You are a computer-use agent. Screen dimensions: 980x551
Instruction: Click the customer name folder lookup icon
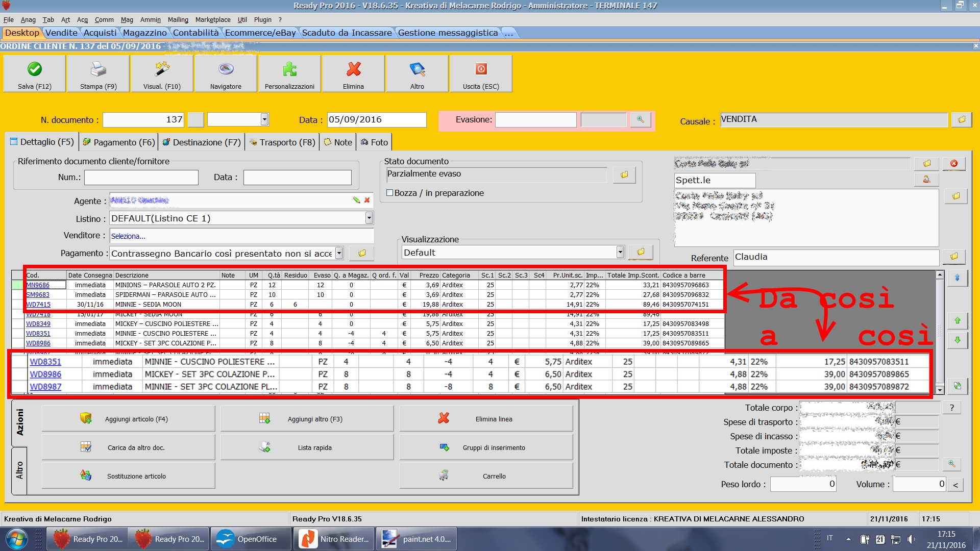click(x=927, y=164)
